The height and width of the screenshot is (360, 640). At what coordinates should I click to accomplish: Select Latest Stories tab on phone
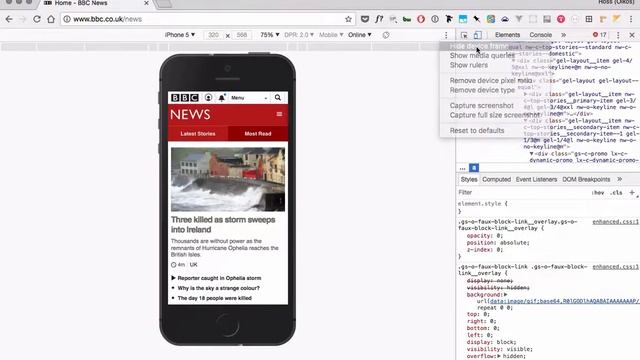[198, 134]
